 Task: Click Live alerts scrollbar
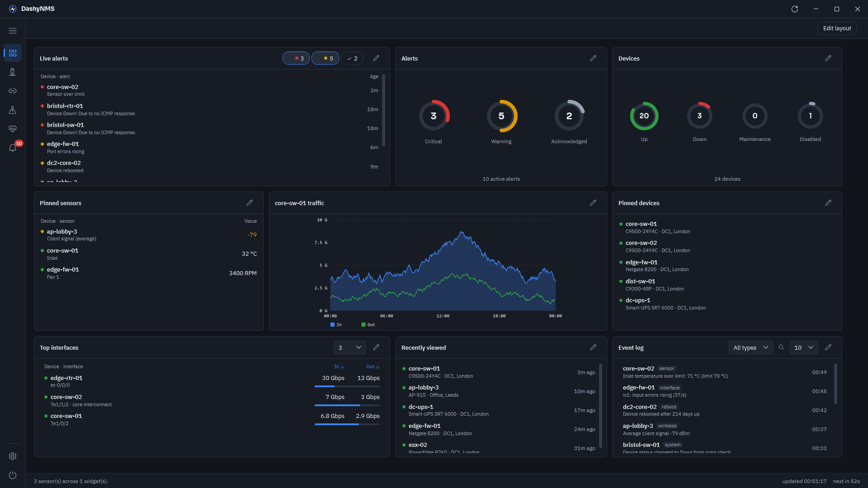coord(384,110)
